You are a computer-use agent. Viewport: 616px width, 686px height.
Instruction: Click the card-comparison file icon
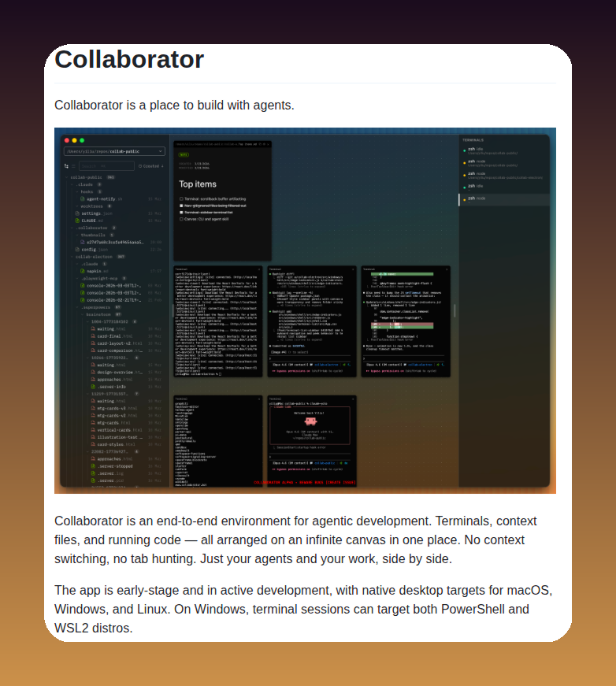pyautogui.click(x=93, y=350)
